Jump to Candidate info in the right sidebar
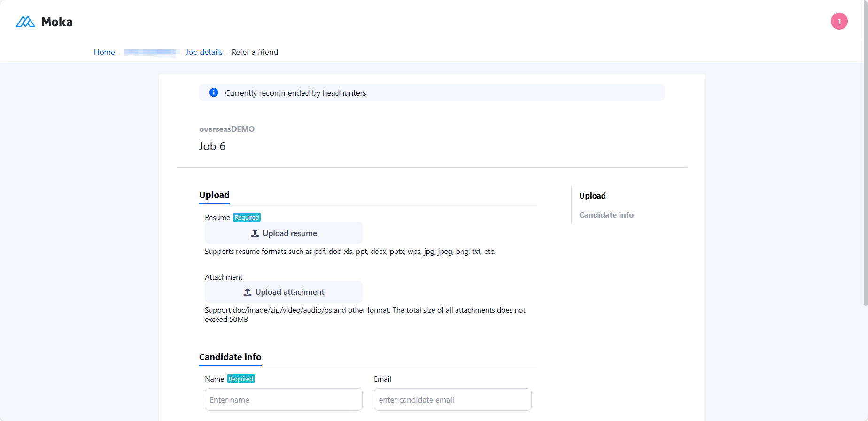 [x=606, y=215]
